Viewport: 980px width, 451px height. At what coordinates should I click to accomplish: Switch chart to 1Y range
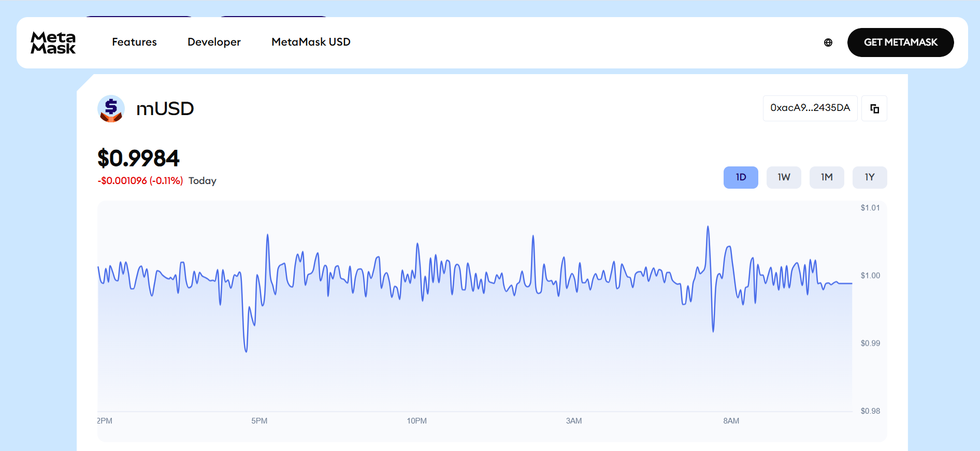click(x=870, y=177)
